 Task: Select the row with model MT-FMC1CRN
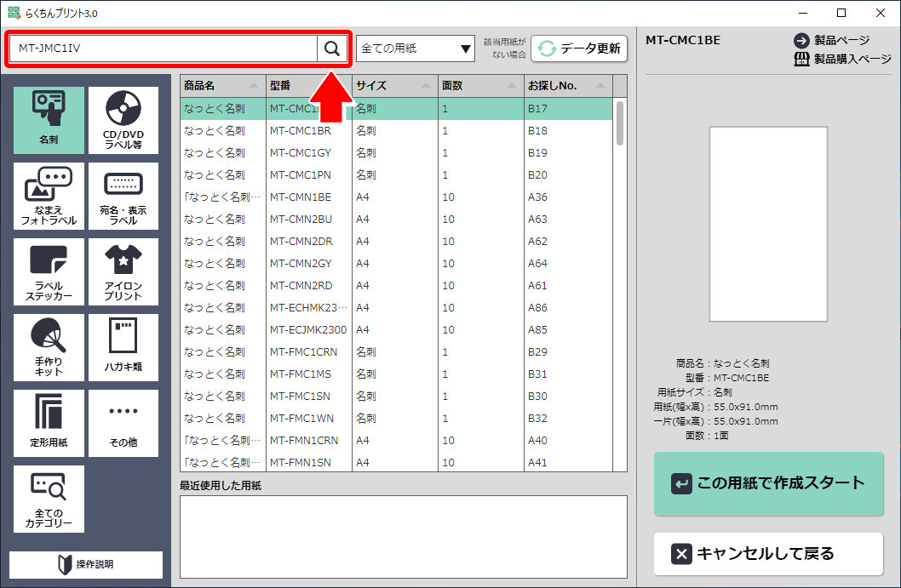point(397,352)
